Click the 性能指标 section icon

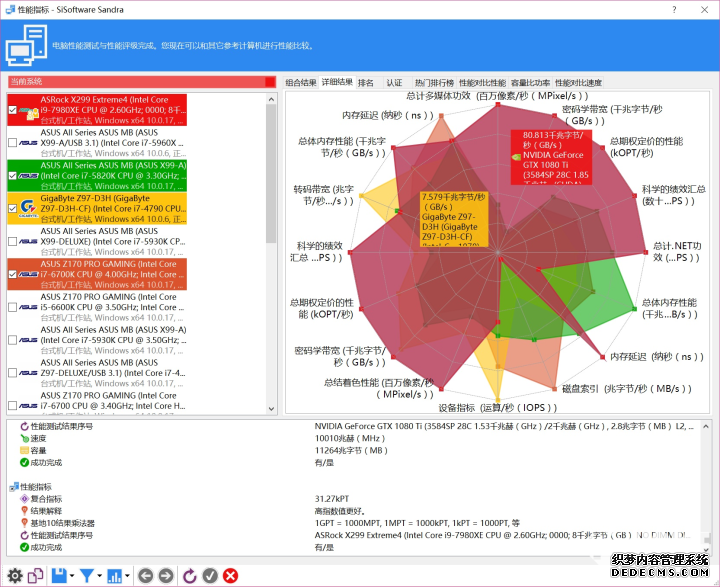14,487
